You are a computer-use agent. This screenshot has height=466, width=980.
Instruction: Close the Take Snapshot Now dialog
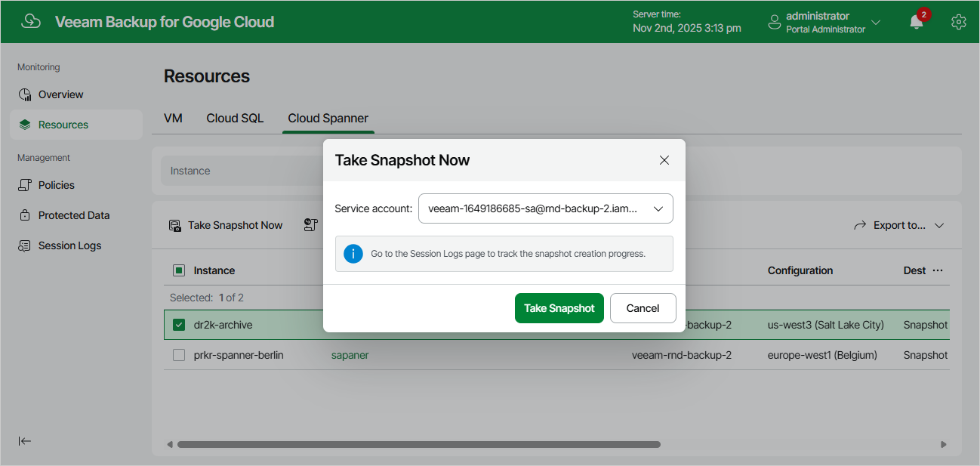[x=664, y=160]
